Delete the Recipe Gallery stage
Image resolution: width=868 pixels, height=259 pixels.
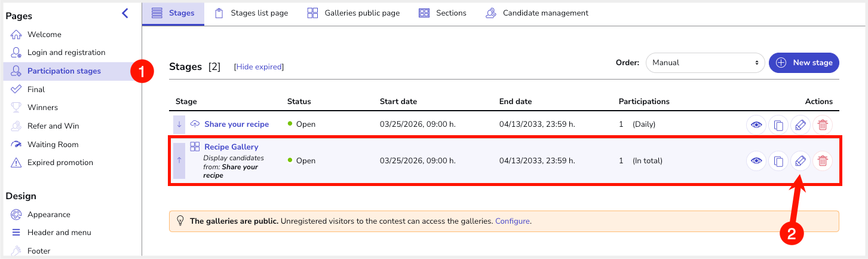(x=823, y=161)
